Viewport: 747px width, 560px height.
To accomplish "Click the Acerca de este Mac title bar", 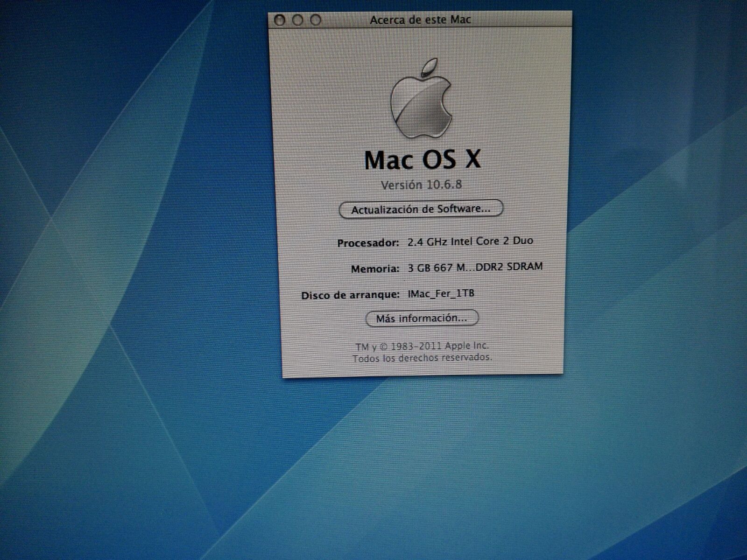I will 420,20.
